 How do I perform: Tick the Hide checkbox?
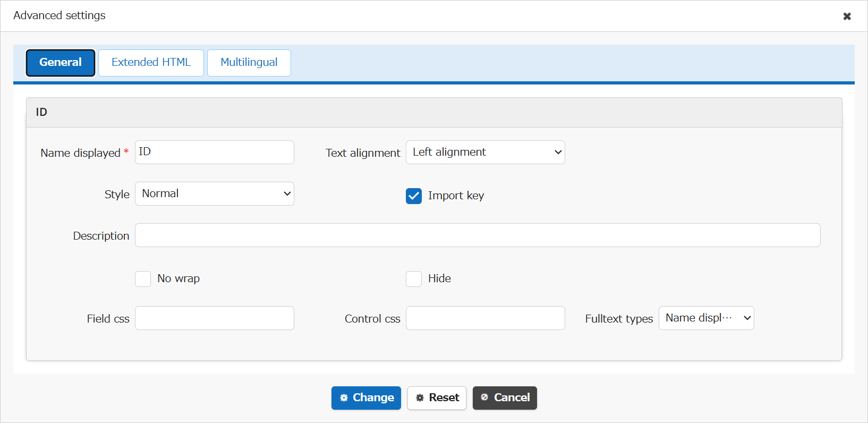[414, 279]
